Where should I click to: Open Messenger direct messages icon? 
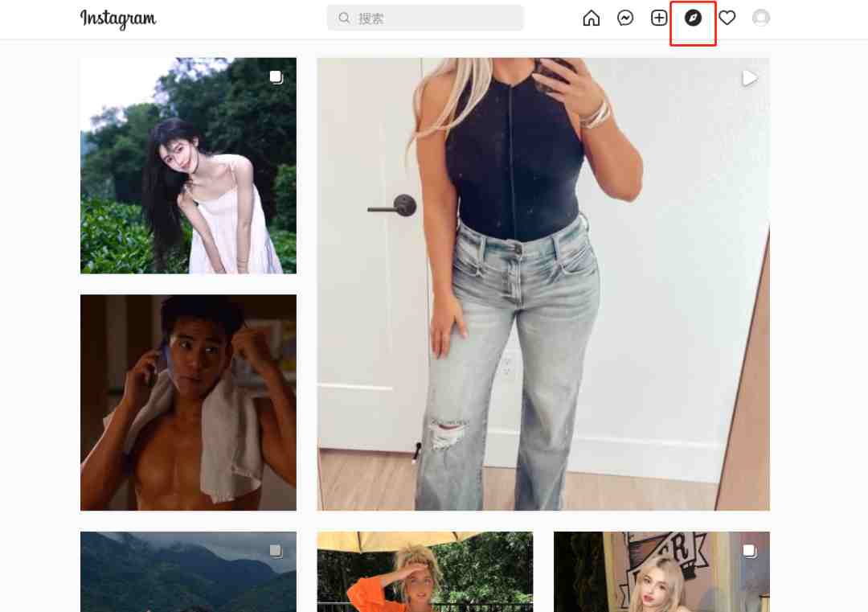click(625, 18)
